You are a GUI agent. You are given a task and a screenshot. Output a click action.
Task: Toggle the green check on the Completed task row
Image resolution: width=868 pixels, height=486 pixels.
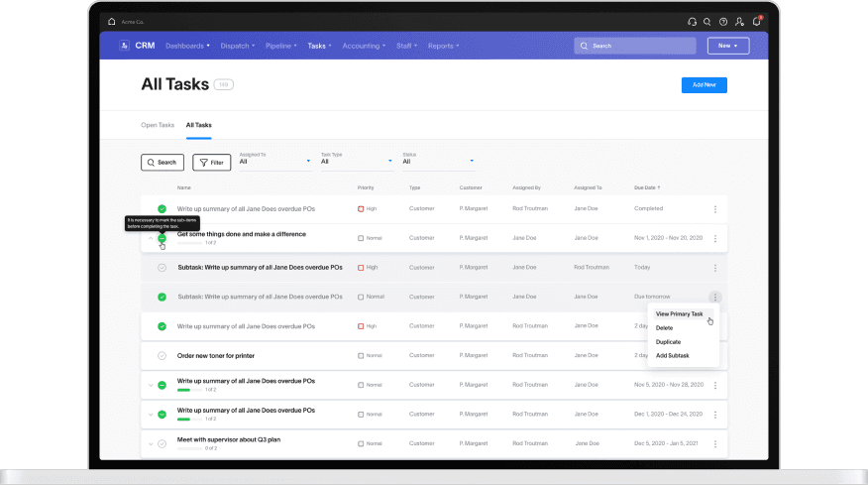point(162,209)
